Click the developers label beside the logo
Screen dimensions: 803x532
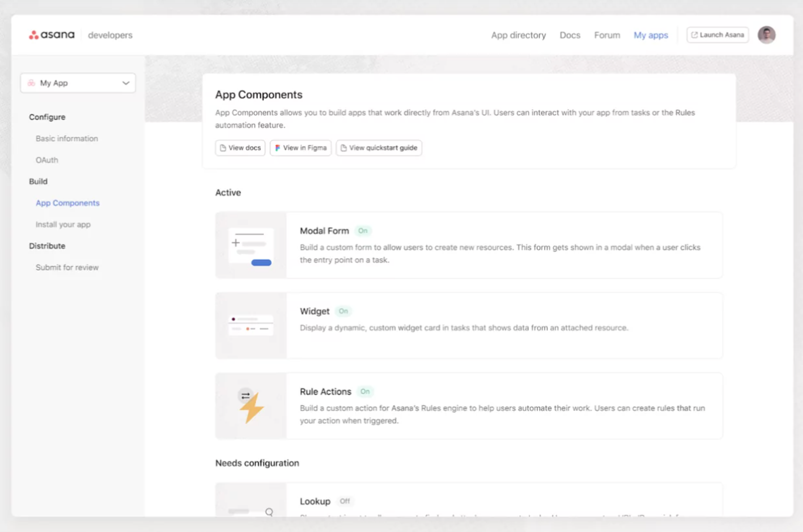tap(110, 35)
